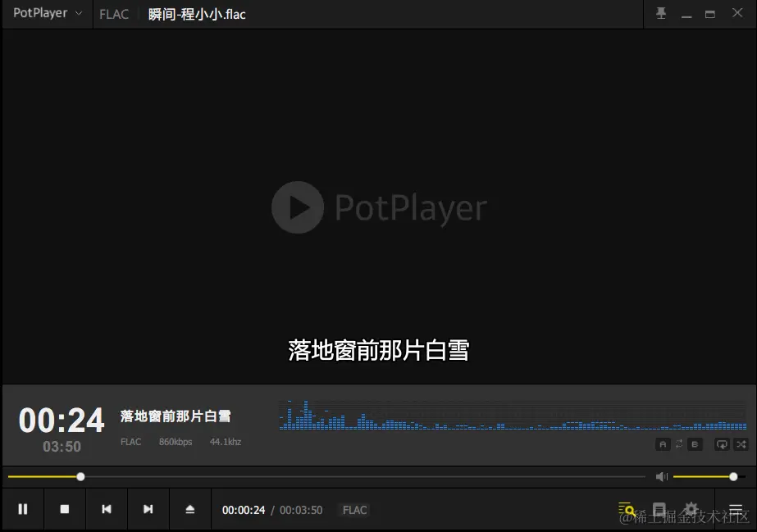Click the FLAC tag in the title bar

114,15
